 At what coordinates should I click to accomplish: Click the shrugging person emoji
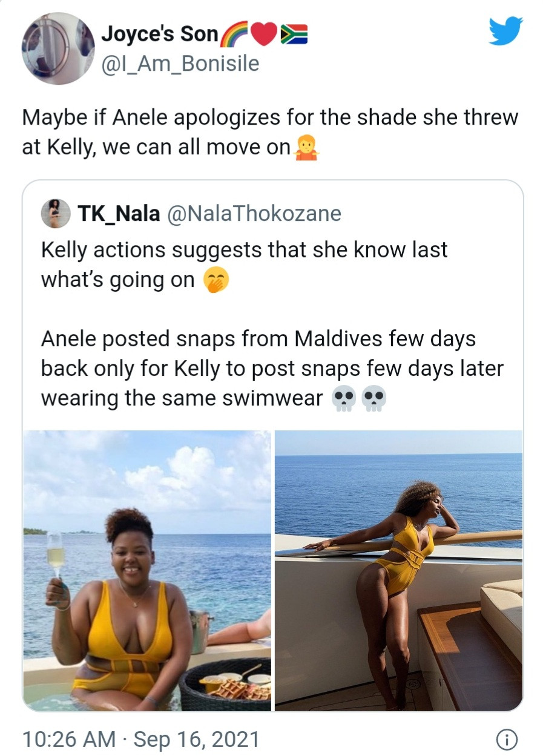pos(306,148)
